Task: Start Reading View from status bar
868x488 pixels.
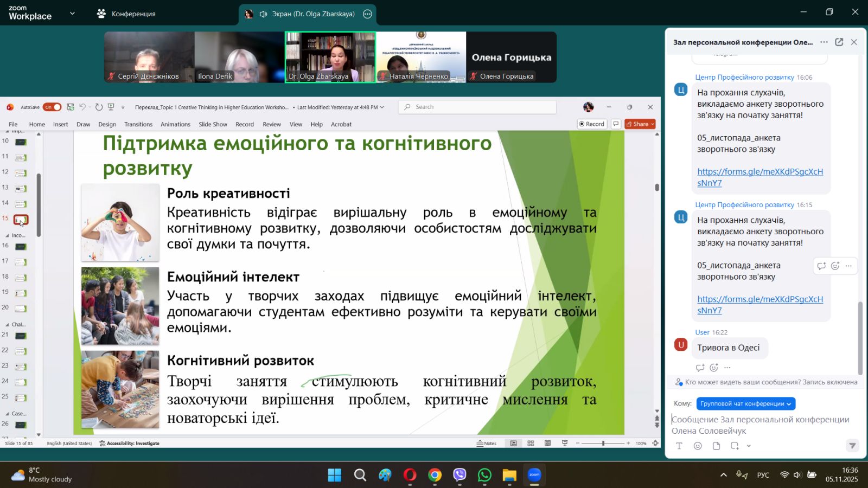Action: tap(548, 443)
